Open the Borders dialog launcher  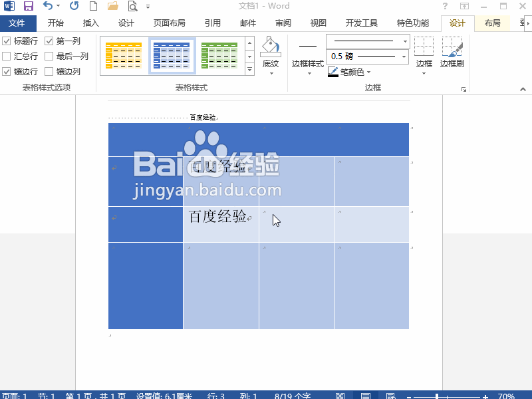pyautogui.click(x=464, y=89)
